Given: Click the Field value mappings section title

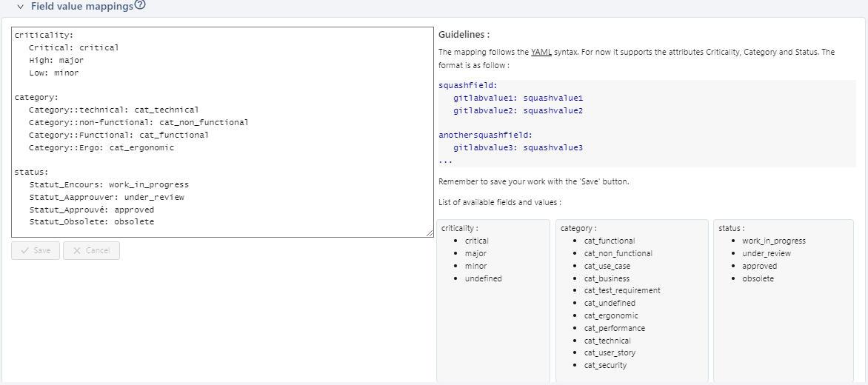Looking at the screenshot, I should [x=81, y=7].
